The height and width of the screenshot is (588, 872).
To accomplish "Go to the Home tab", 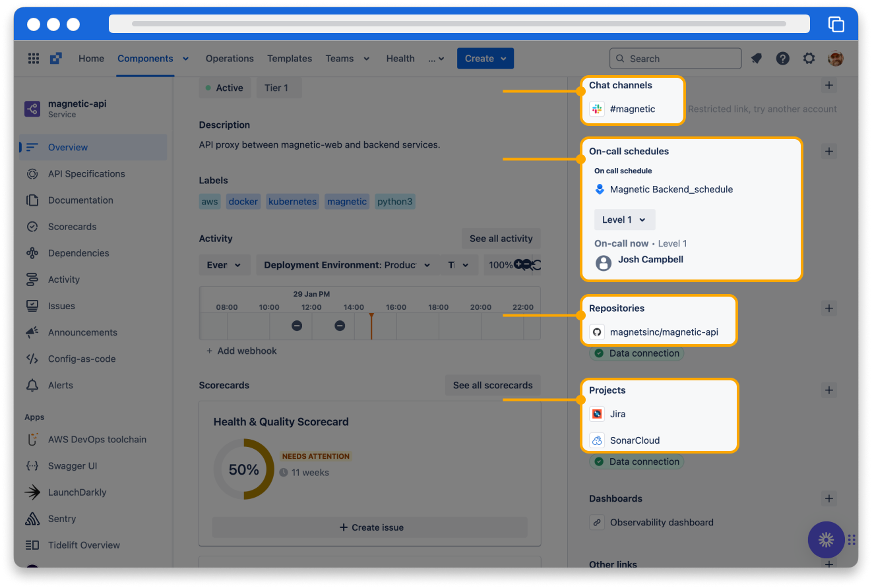I will point(91,59).
